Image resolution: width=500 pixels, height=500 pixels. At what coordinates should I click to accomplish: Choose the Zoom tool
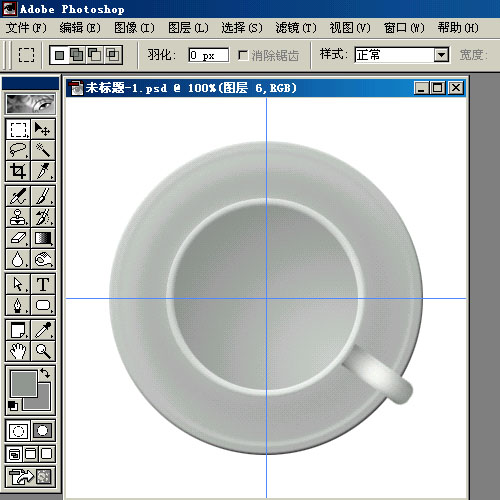43,351
